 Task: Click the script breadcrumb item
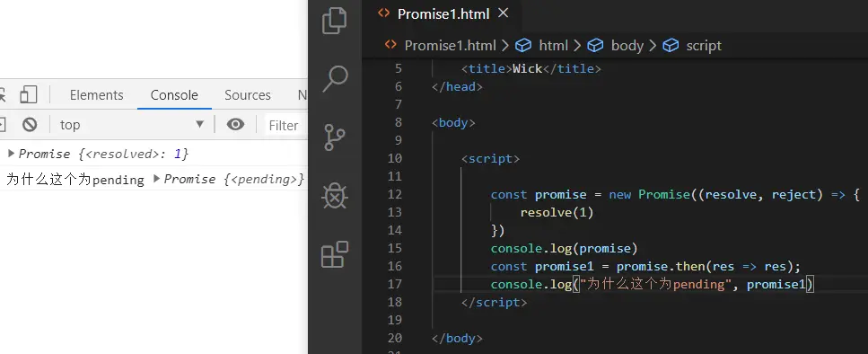704,46
